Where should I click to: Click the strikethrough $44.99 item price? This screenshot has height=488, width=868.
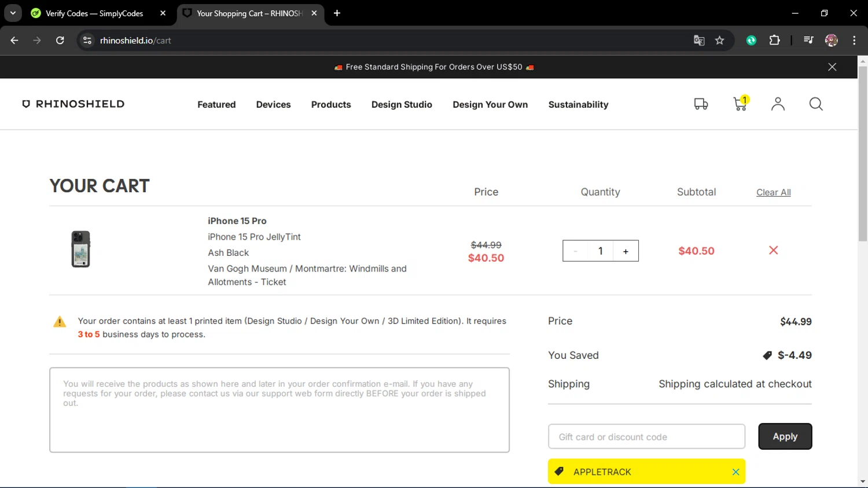point(486,245)
